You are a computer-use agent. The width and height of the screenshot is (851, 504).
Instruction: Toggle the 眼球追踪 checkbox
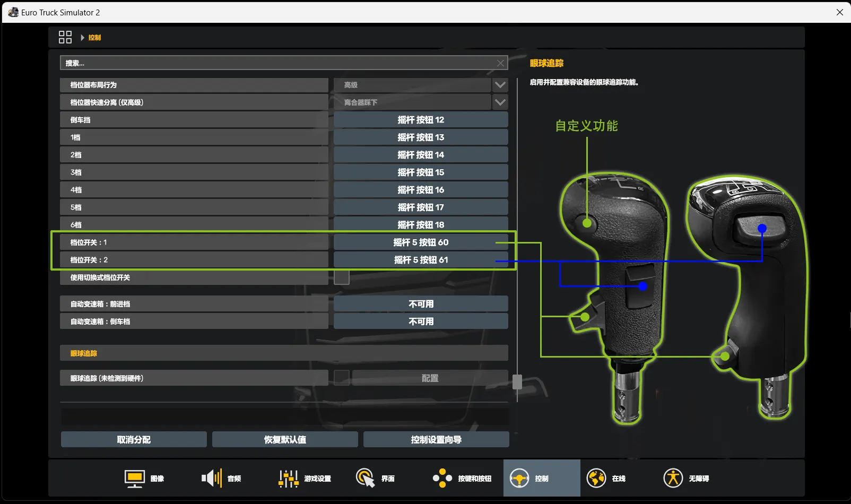342,378
